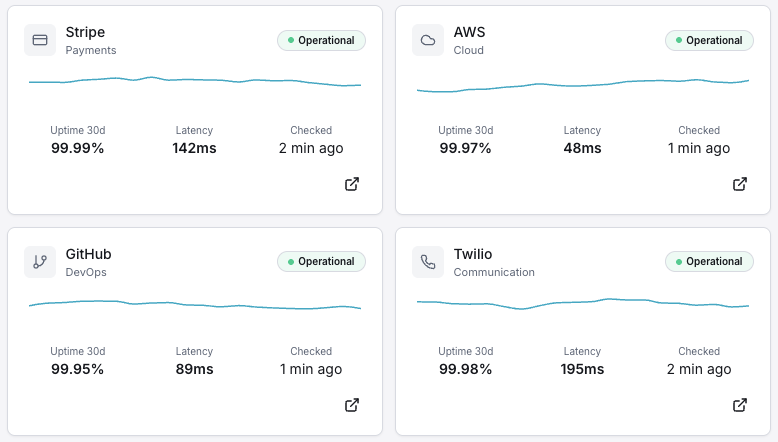Select the Twilio service name title

[x=473, y=254]
